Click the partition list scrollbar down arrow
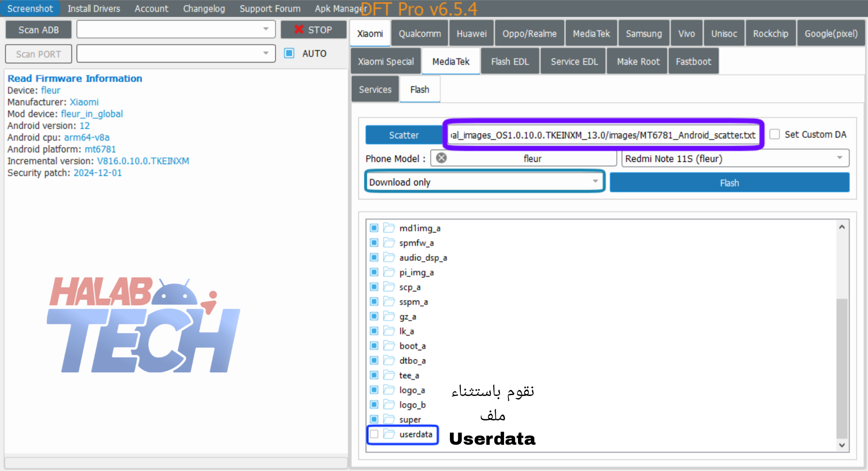 (x=842, y=445)
